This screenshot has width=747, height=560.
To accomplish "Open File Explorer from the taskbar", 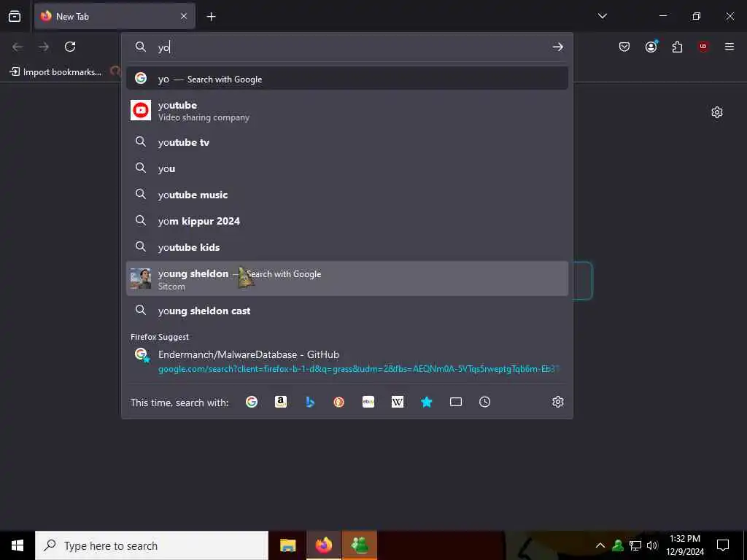I will click(287, 545).
